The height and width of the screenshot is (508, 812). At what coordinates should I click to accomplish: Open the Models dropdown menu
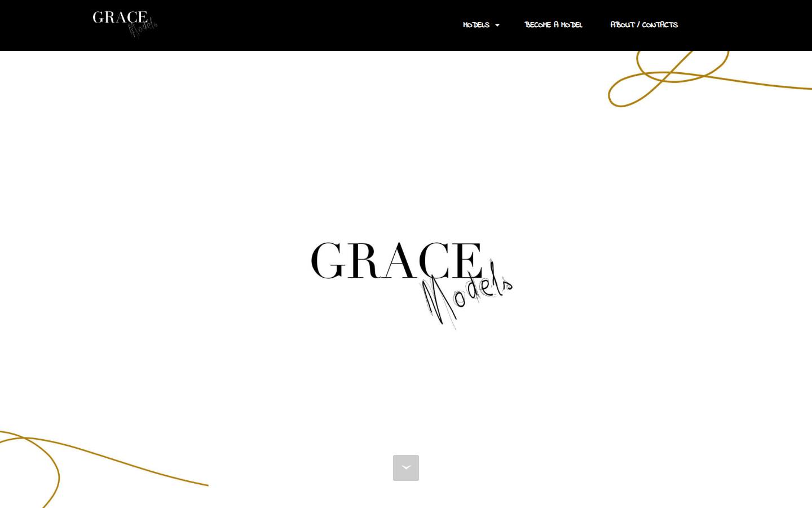pyautogui.click(x=481, y=25)
